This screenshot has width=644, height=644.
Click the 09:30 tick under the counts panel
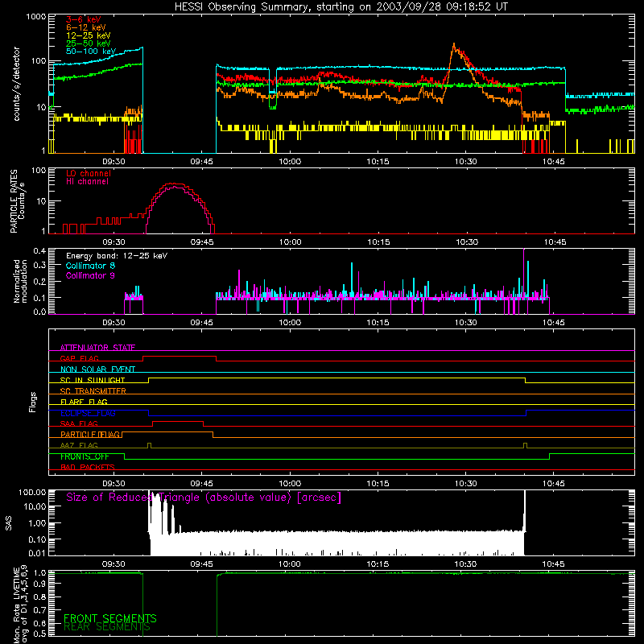114,162
